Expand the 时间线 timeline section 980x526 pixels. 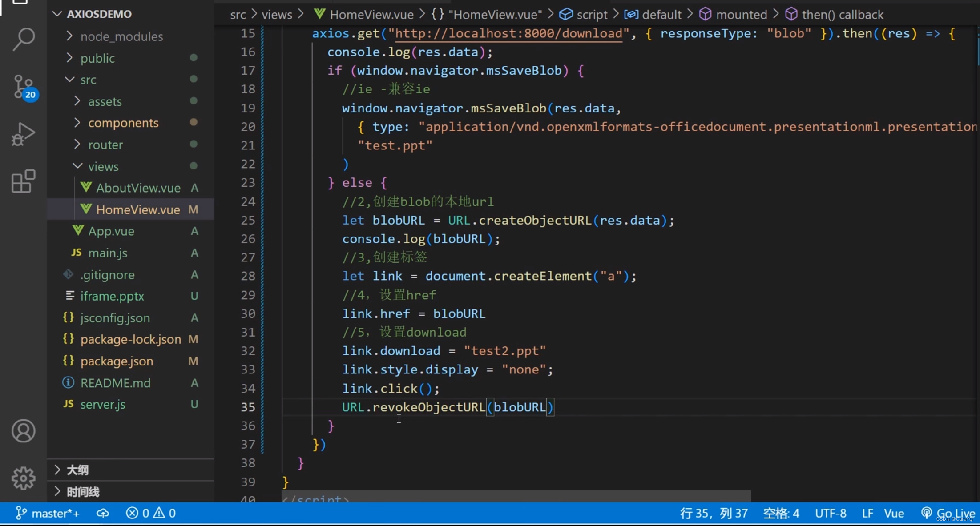click(x=131, y=492)
